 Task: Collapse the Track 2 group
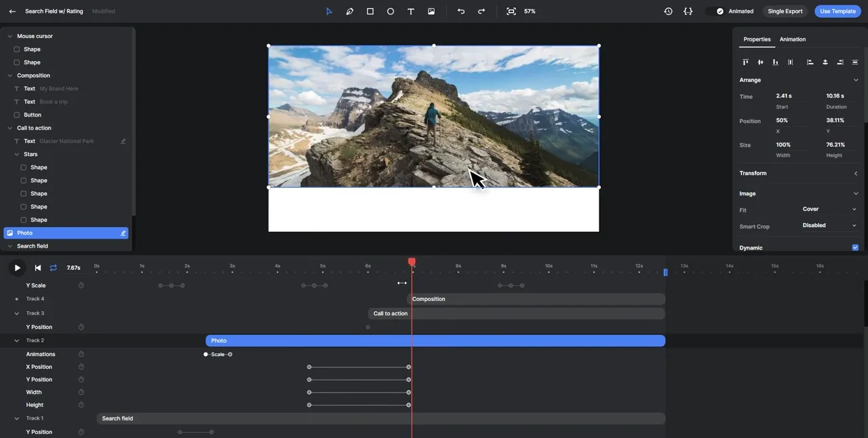[16, 340]
